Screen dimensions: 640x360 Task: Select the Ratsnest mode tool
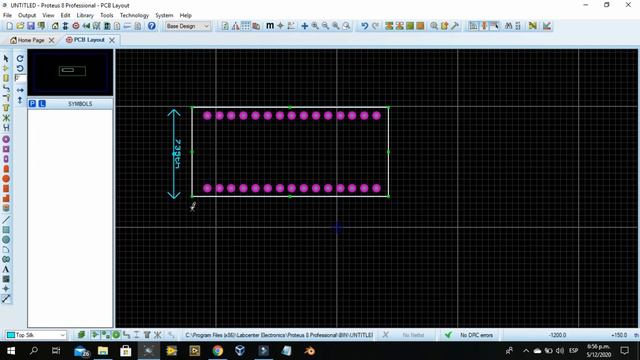[6, 118]
